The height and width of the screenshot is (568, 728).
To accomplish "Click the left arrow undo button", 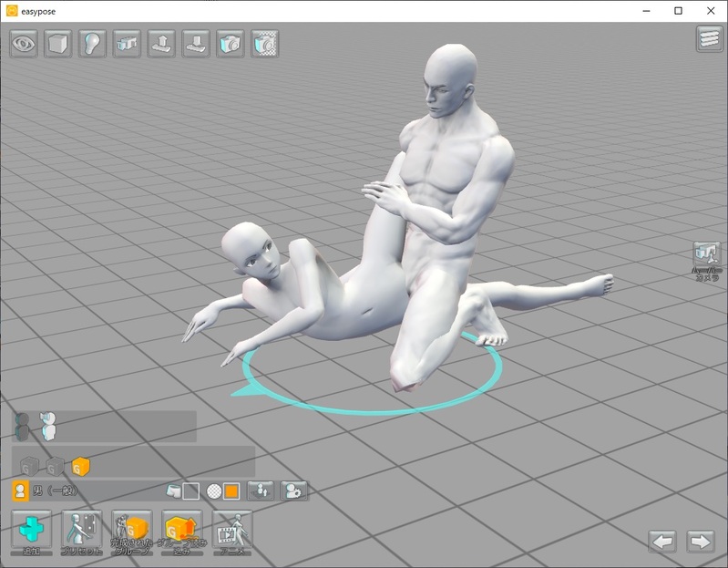I will 662,541.
